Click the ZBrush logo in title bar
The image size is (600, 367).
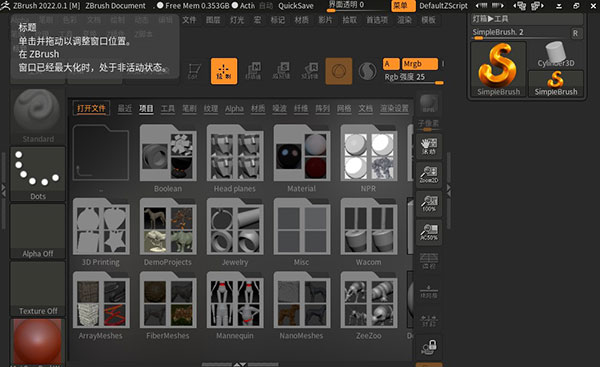click(x=5, y=5)
